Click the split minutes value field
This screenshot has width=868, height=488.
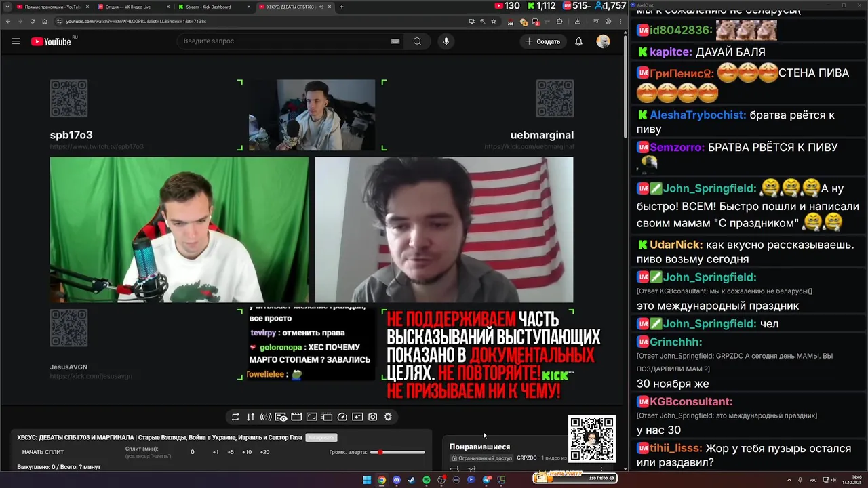click(192, 452)
